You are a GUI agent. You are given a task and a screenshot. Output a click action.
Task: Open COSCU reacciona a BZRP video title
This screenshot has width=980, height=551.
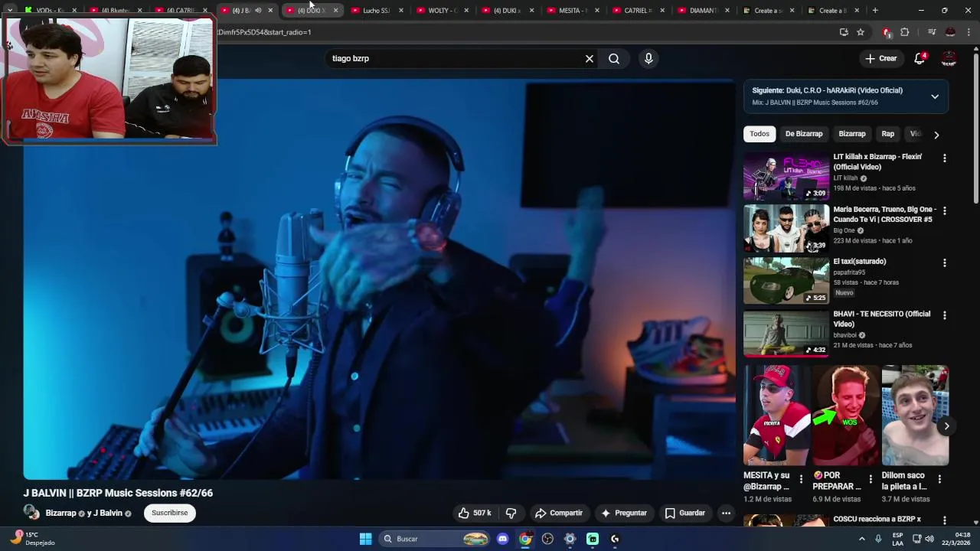point(877,520)
